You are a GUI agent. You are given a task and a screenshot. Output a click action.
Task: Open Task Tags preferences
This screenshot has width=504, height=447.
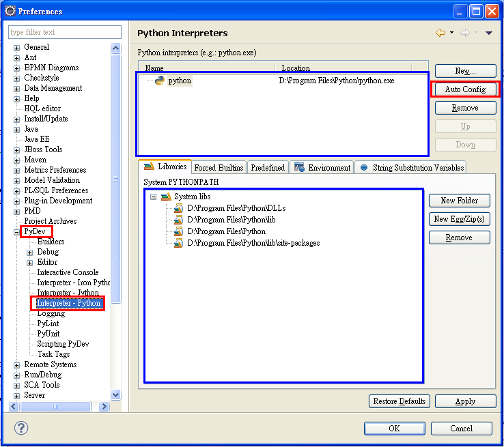coord(54,354)
